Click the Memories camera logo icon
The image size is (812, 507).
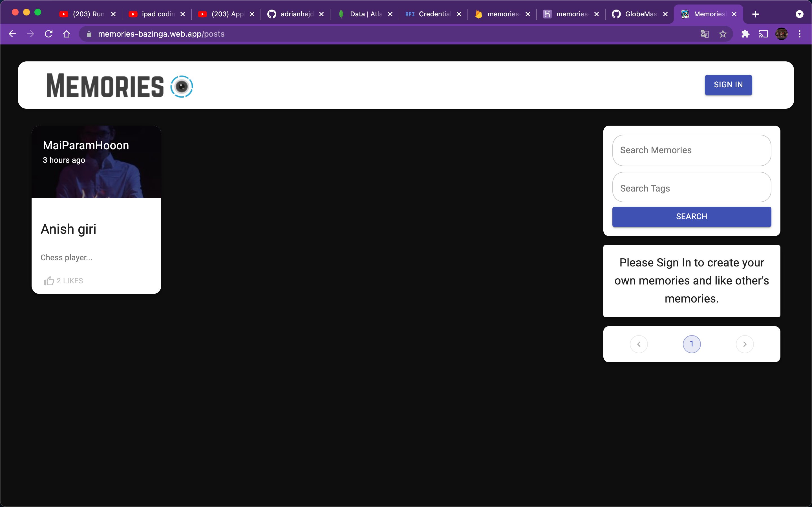[x=182, y=86]
